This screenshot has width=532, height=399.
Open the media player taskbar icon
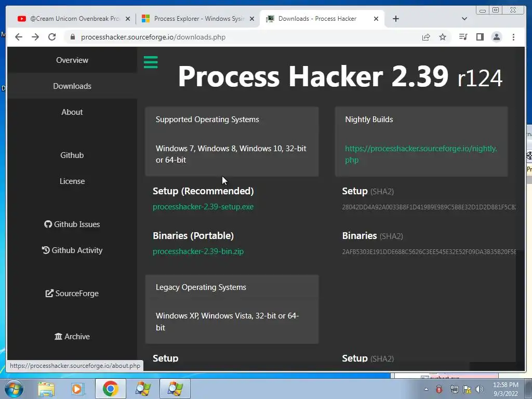pyautogui.click(x=77, y=389)
